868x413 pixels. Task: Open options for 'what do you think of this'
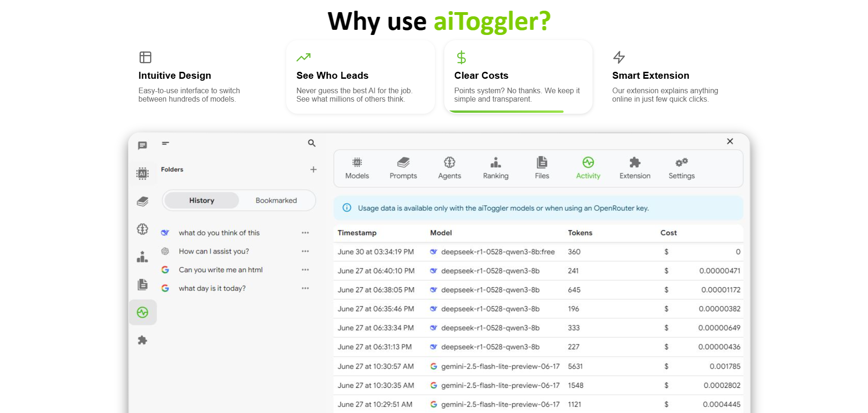click(x=305, y=233)
